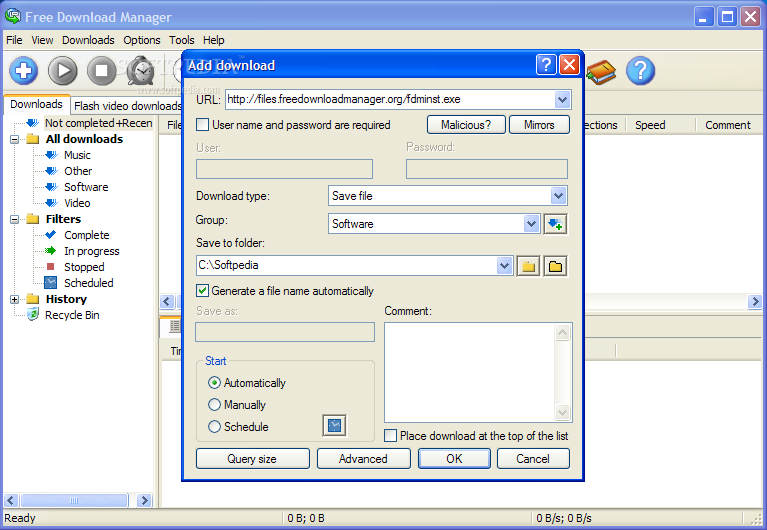The width and height of the screenshot is (767, 530).
Task: Open the Advanced settings button
Action: pos(363,459)
